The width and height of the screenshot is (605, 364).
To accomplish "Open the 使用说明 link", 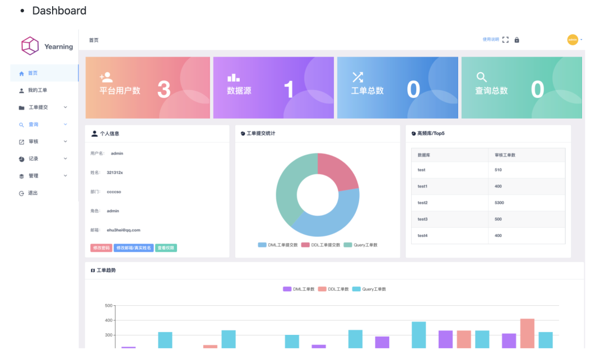I will pos(490,39).
